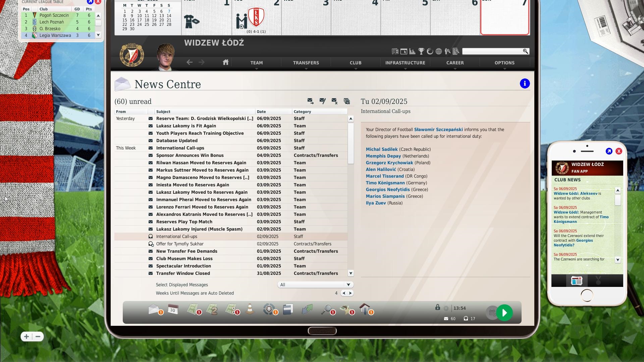
Task: Open the house infrastructure icon in the bottom bar
Action: tap(366, 309)
